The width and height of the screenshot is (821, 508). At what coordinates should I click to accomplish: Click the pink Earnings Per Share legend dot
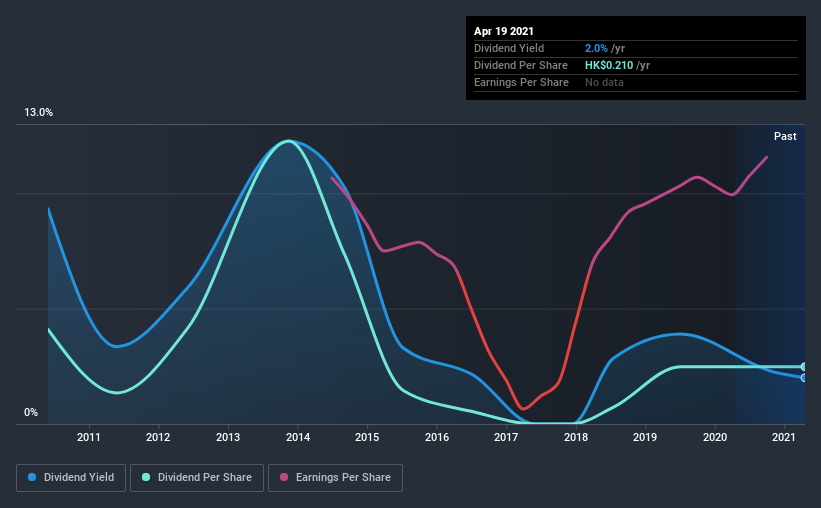284,477
